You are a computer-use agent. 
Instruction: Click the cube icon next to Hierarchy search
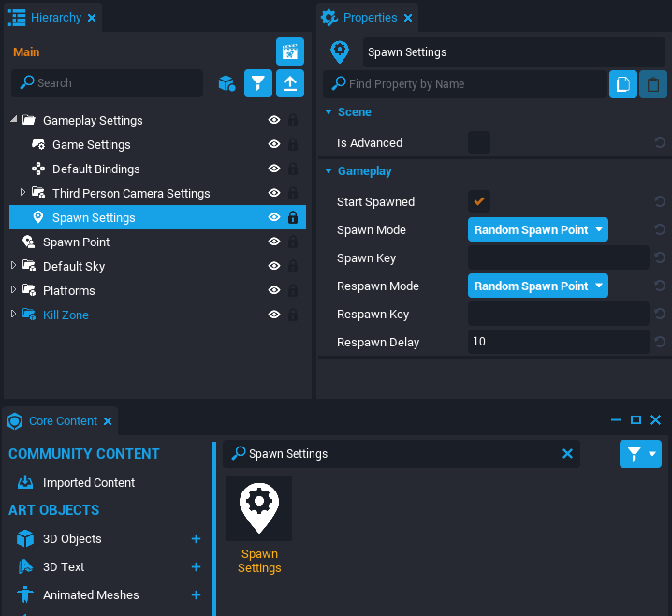point(226,83)
